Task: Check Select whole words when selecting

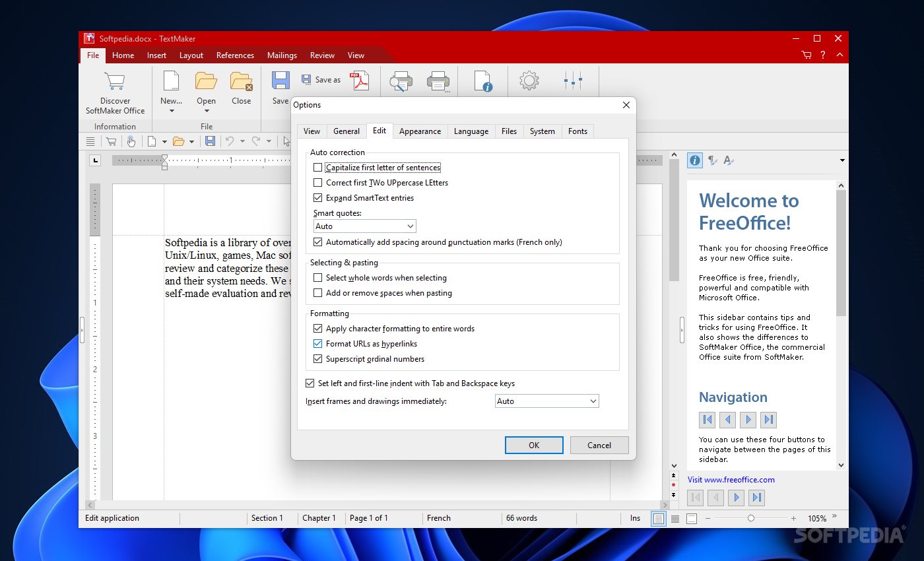Action: 318,278
